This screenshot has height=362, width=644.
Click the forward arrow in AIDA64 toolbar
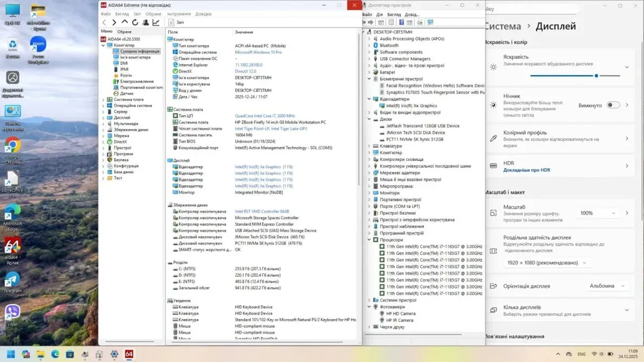114,23
